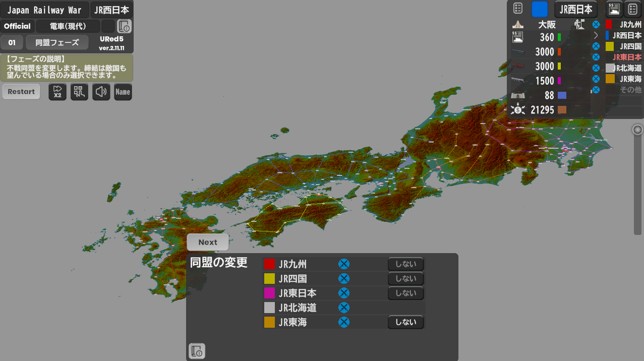Expand the chevron next to JR西日本 in list
The image size is (644, 361).
[596, 35]
